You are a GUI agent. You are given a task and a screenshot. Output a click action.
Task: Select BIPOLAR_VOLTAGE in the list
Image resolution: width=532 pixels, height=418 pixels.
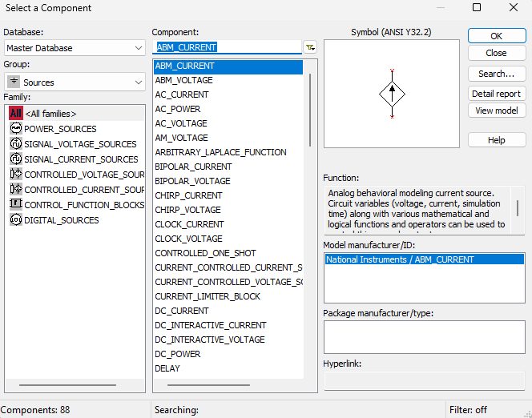[x=228, y=181]
